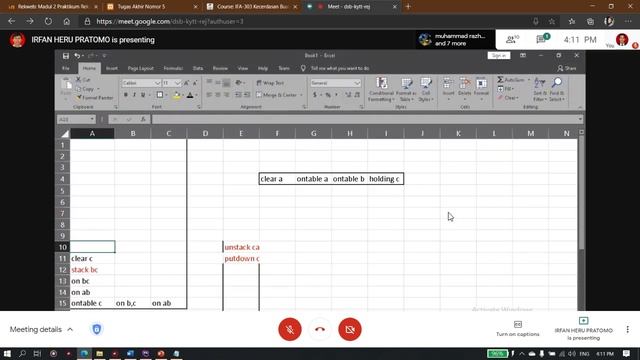Open the meeting participants list
The image size is (640, 360).
click(512, 39)
